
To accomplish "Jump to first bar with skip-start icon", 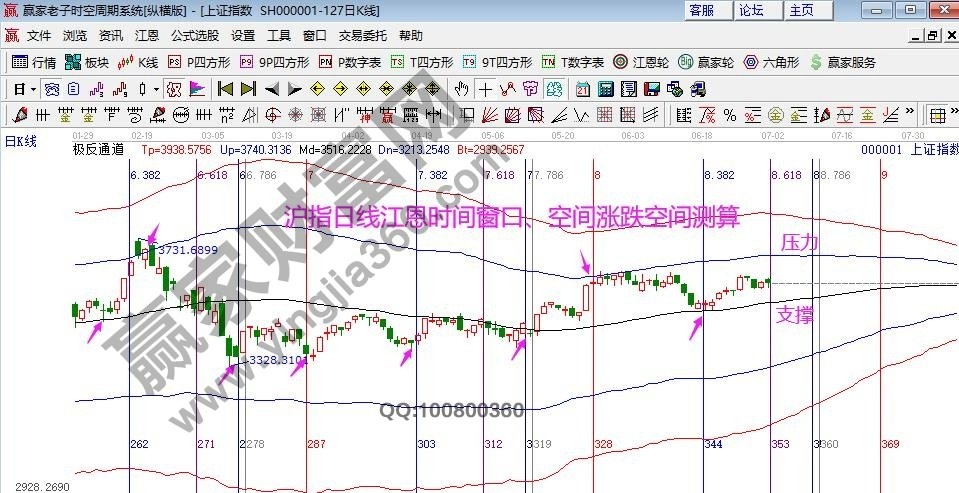I will 224,88.
